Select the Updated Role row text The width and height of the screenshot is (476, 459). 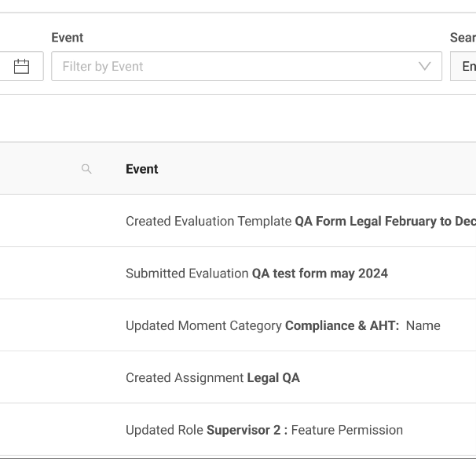[x=165, y=430]
